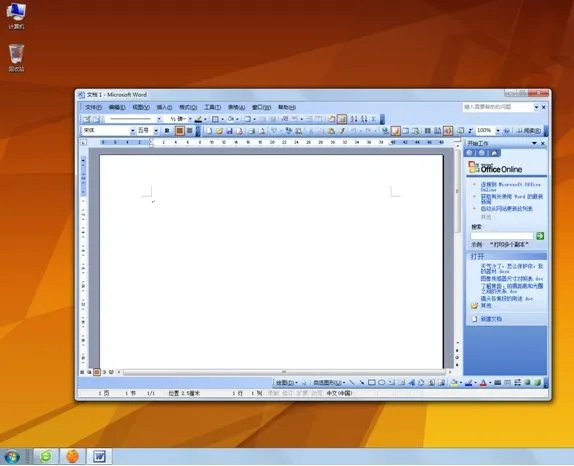
Task: Open the line style dropdown in tables toolbar
Action: coord(159,119)
